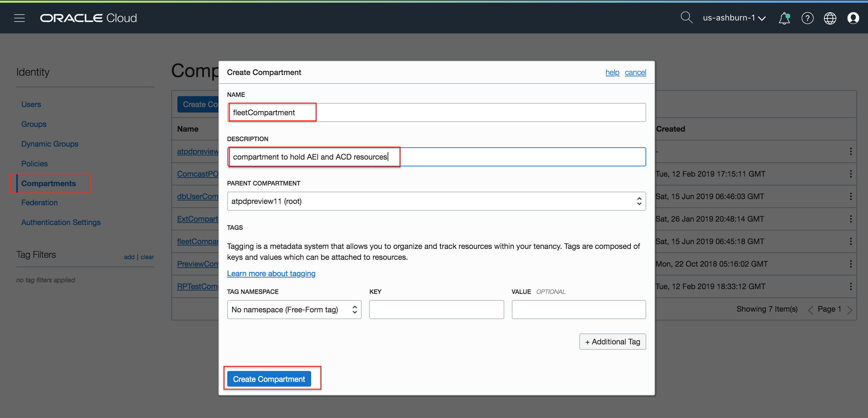
Task: Click clear under Tag Filters
Action: (x=147, y=257)
